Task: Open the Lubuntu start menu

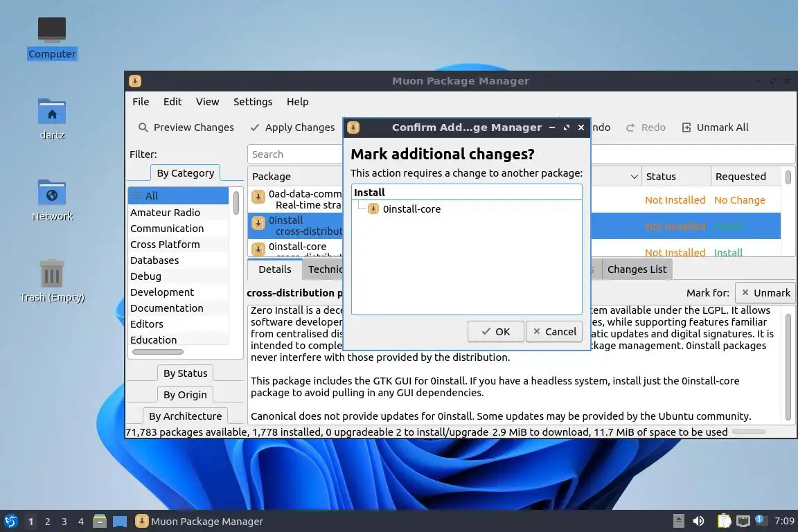Action: 10,521
